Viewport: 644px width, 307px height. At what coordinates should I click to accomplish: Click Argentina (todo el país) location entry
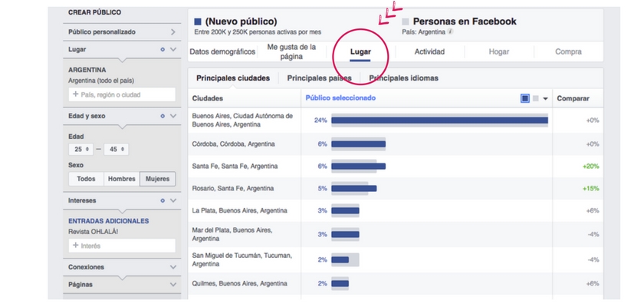101,81
